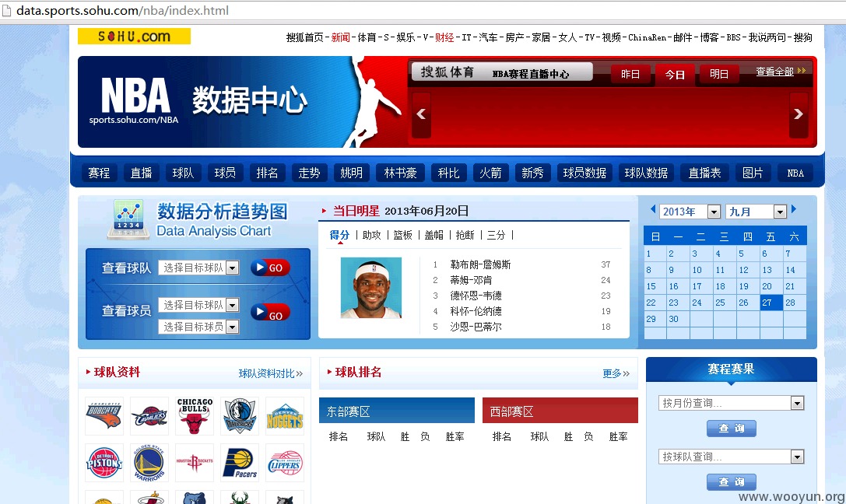
Task: Open the Charlotte Bobcats team logo
Action: pos(104,416)
